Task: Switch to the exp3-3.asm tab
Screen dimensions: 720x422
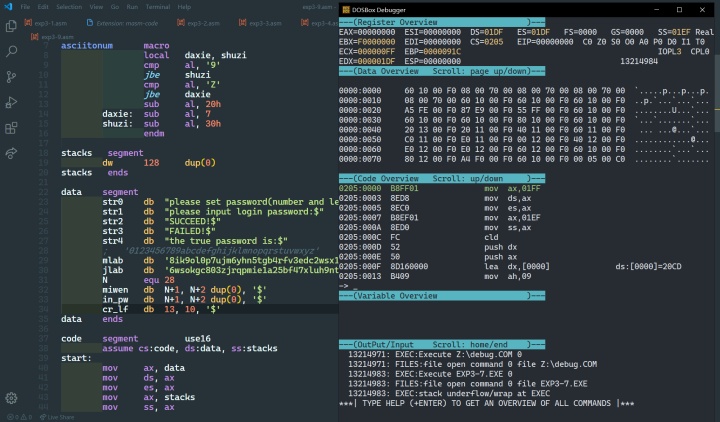Action: tap(261, 23)
